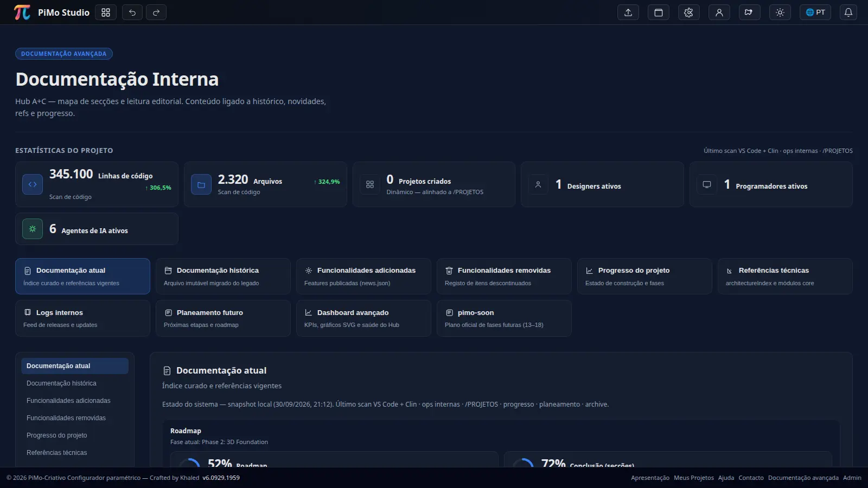Open the Referências técnicas card
Viewport: 868px width, 488px height.
(785, 276)
